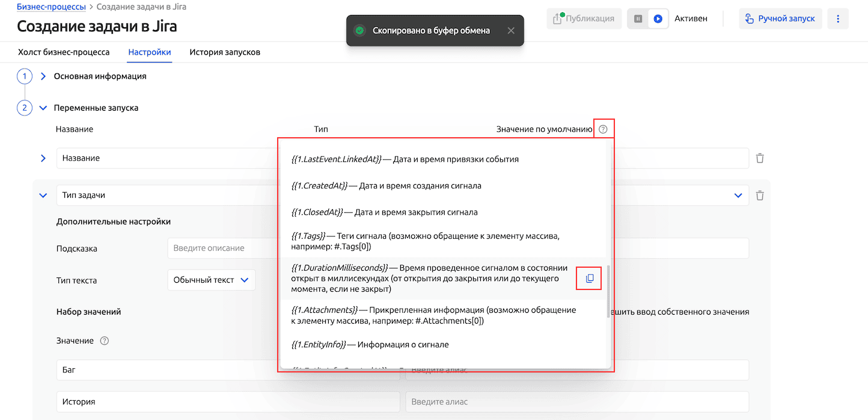Expand the Название variable row

(x=43, y=158)
